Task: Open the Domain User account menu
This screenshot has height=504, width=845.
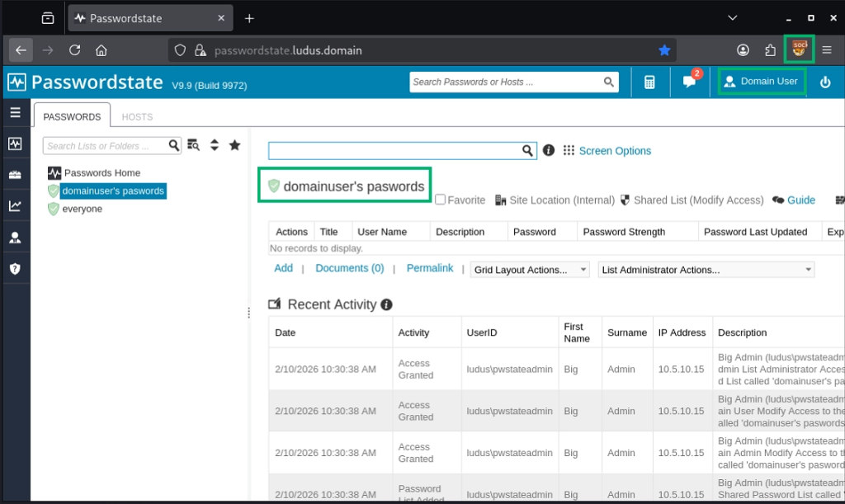Action: click(760, 82)
